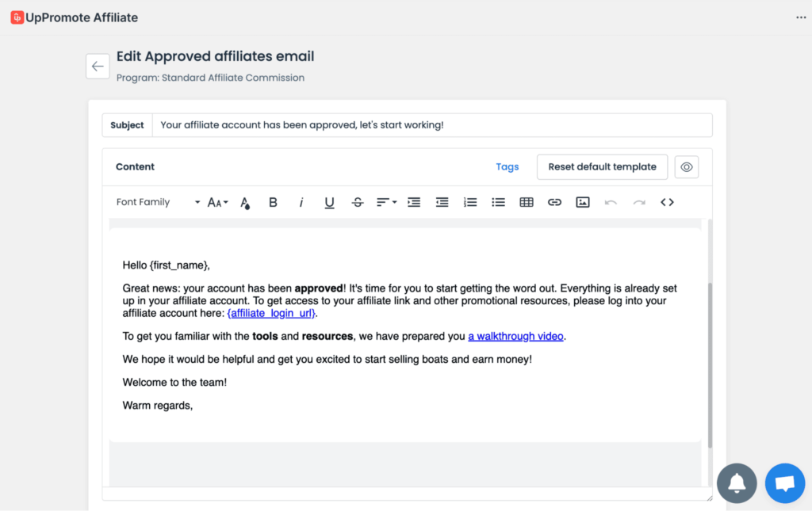The height and width of the screenshot is (511, 812).
Task: Apply italic formatting
Action: tap(301, 202)
